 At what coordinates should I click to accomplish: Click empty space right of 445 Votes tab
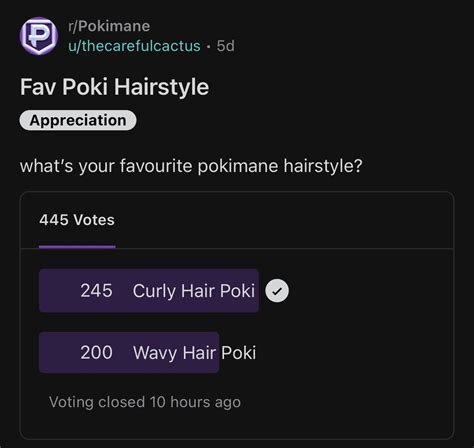point(283,220)
